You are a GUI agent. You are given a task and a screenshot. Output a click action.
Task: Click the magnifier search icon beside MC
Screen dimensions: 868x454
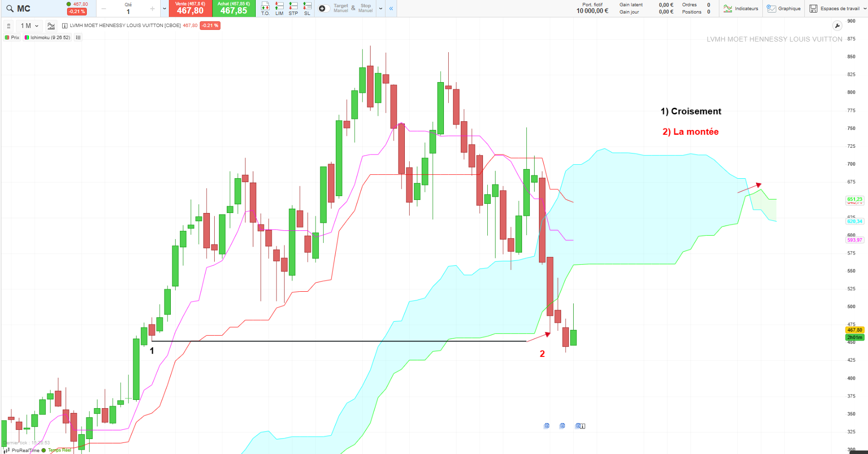coord(10,8)
